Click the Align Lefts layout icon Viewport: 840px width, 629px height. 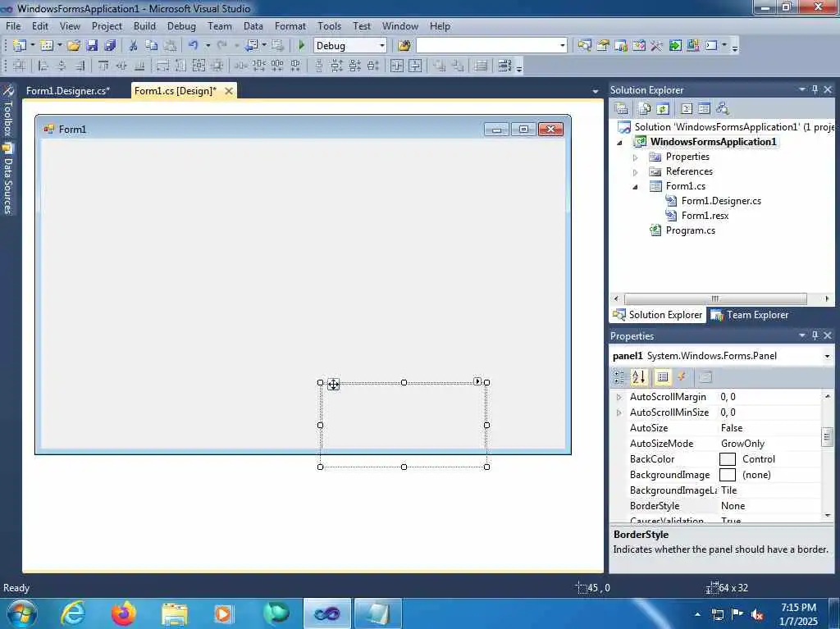[43, 66]
